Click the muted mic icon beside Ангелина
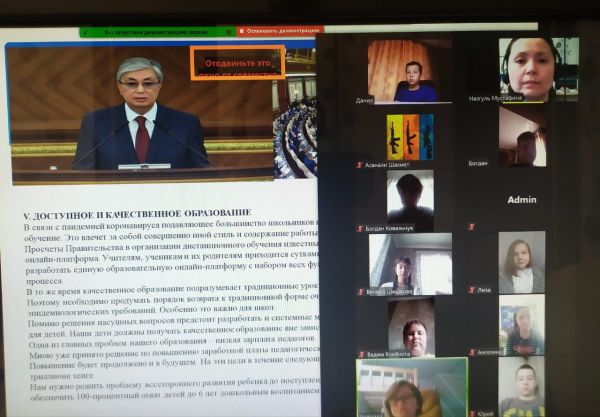 pos(471,352)
